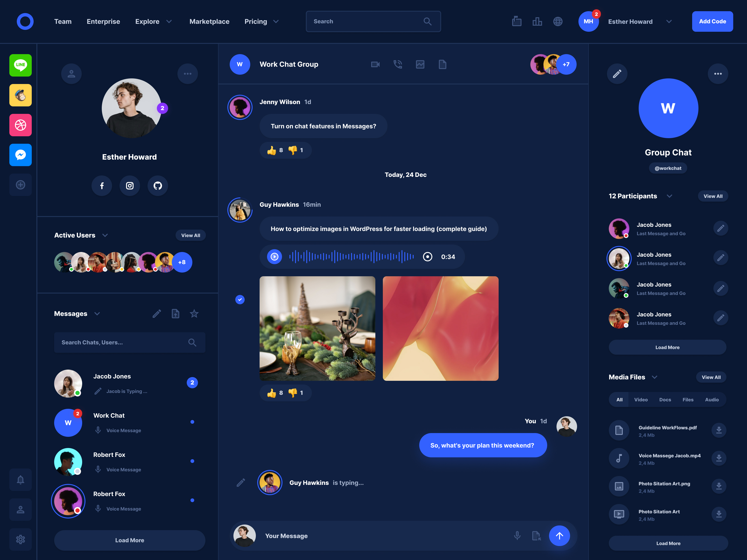Image resolution: width=747 pixels, height=560 pixels.
Task: Open Esther Howard's Instagram link
Action: coord(130,186)
